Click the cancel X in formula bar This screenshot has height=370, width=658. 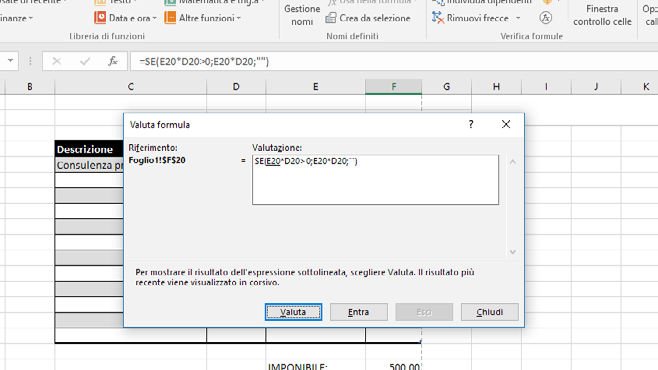57,62
